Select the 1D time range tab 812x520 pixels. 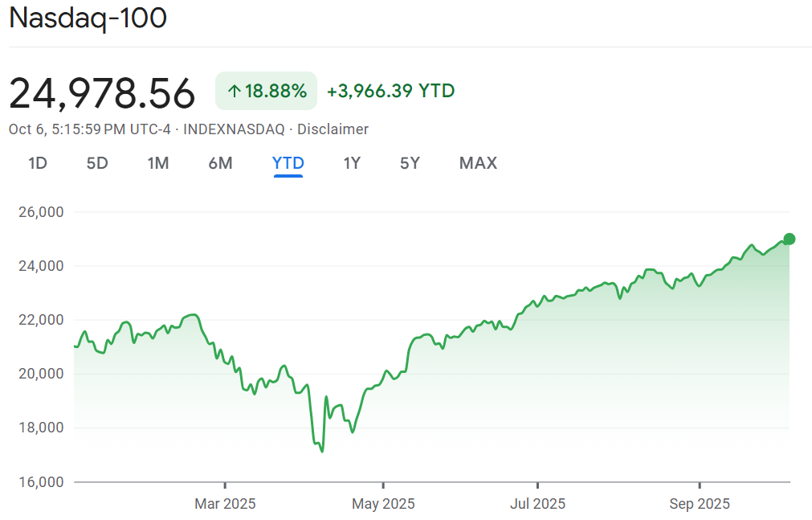pyautogui.click(x=38, y=163)
